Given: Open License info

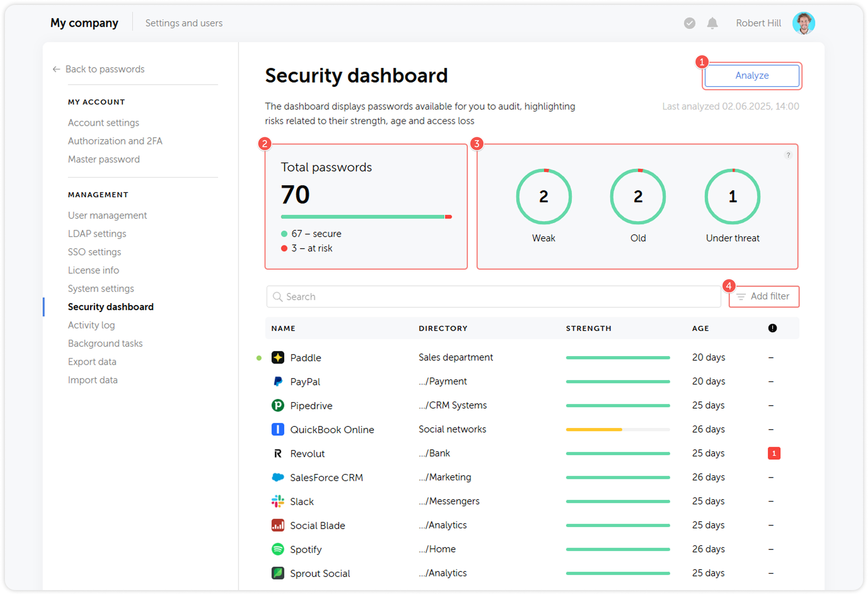Looking at the screenshot, I should point(94,270).
